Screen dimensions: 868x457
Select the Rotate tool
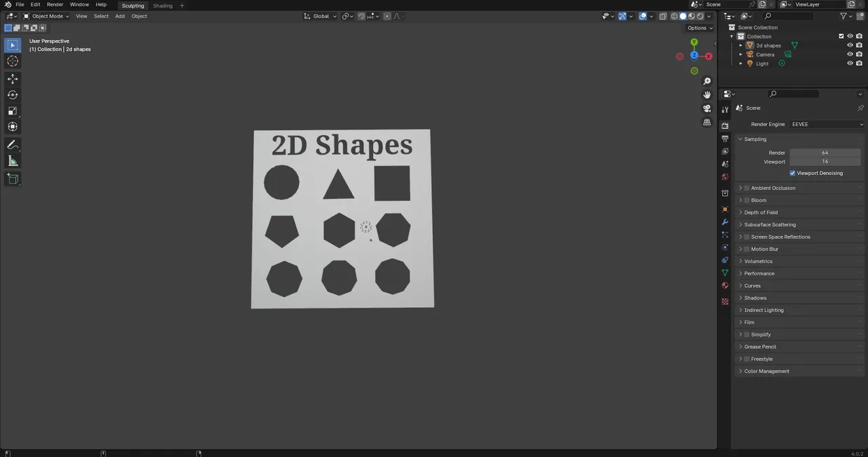coord(12,95)
